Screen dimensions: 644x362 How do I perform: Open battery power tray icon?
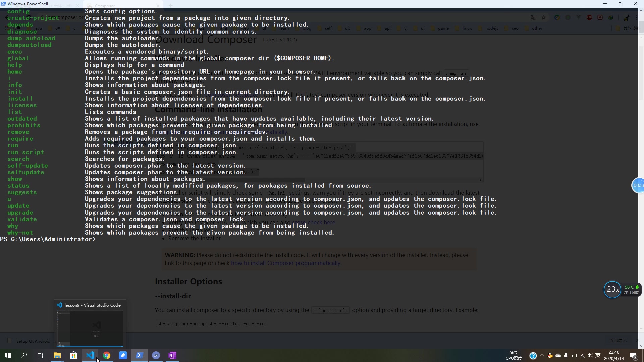click(x=574, y=355)
